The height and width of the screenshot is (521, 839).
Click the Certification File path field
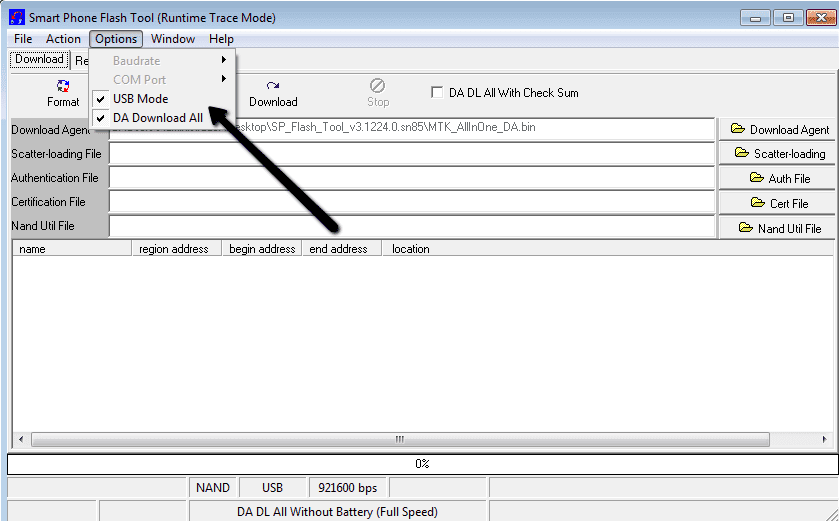[412, 202]
